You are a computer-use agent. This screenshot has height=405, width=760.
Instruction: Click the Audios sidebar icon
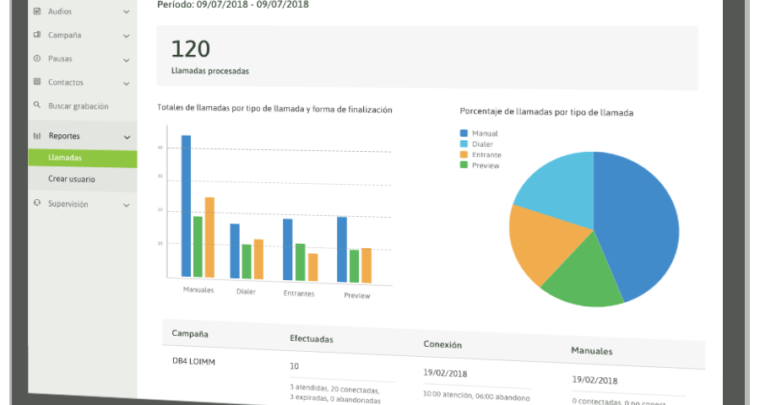point(36,12)
